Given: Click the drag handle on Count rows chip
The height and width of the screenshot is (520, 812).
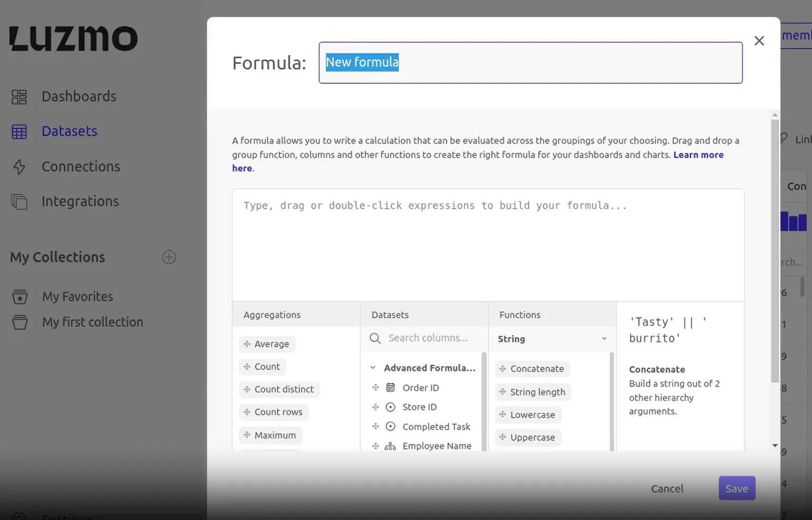Looking at the screenshot, I should pos(247,412).
